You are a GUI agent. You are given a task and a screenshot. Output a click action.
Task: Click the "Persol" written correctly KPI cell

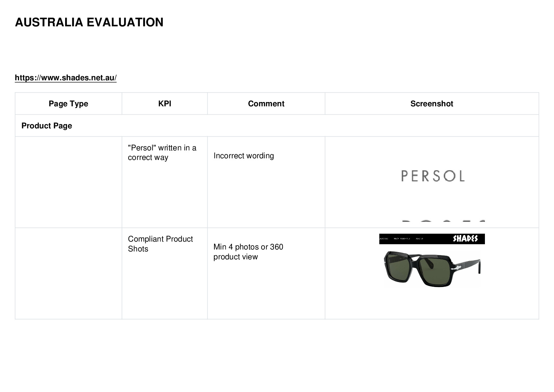(x=164, y=182)
